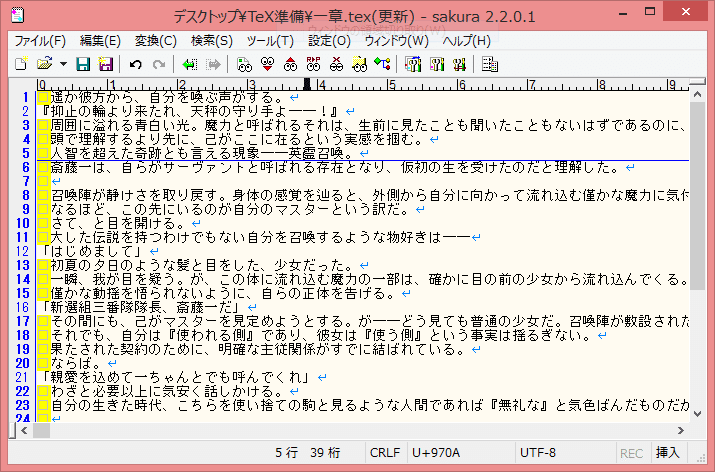This screenshot has width=715, height=472.
Task: Click line number 16 in gutter
Action: 22,307
